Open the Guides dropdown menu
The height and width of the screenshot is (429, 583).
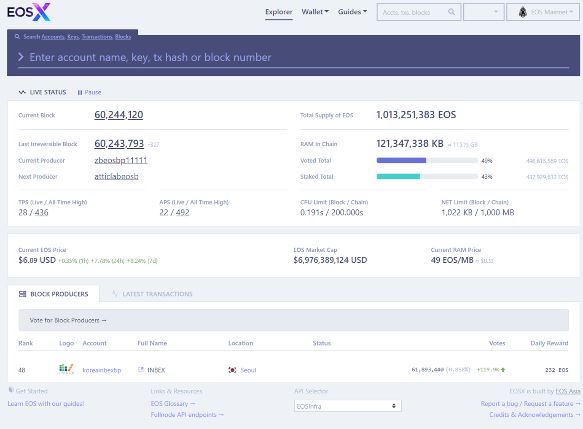(x=352, y=12)
